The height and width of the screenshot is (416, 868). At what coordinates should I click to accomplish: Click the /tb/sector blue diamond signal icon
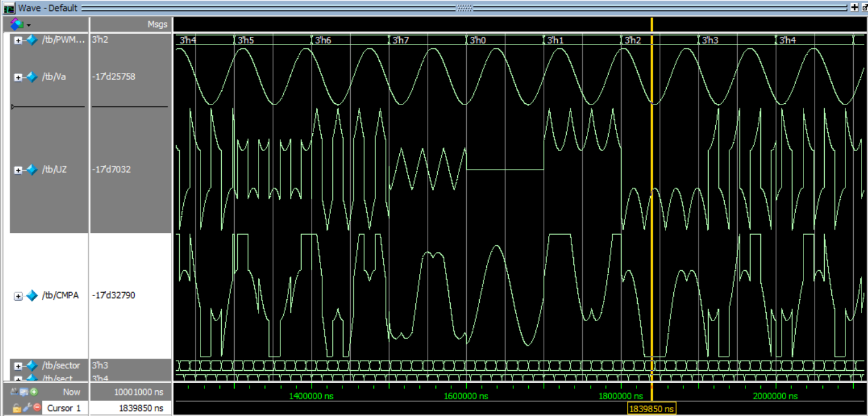[31, 366]
